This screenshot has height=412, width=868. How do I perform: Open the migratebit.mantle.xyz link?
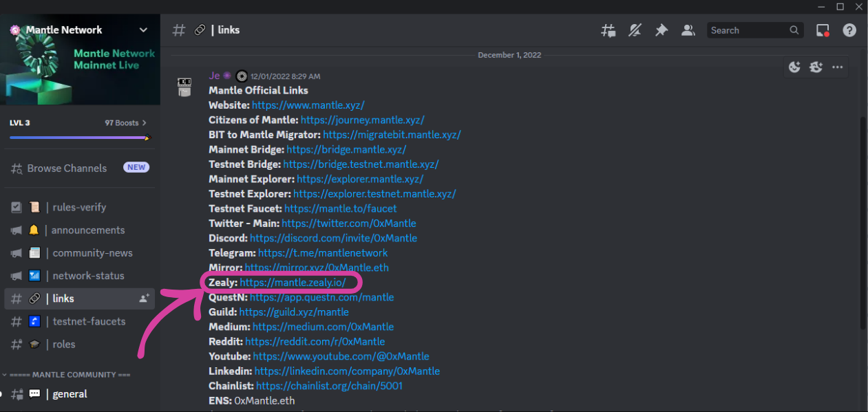[392, 135]
